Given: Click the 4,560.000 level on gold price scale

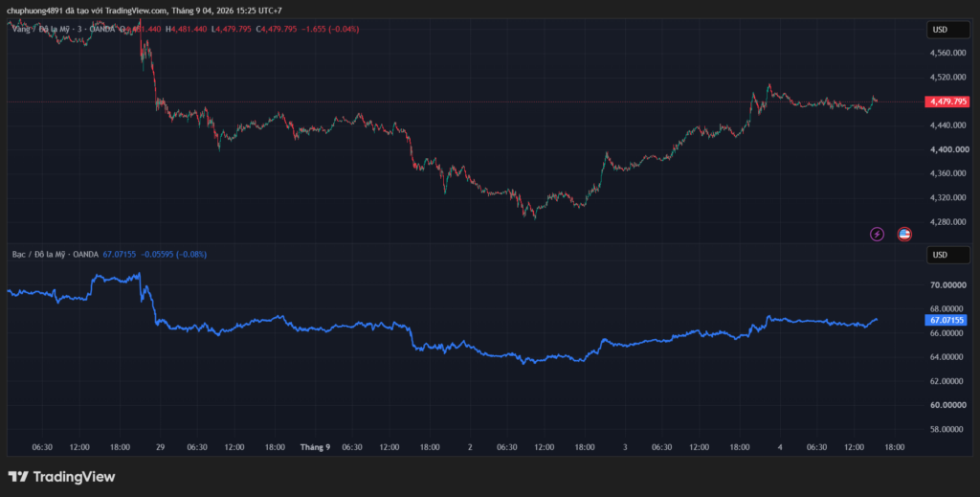Looking at the screenshot, I should 948,53.
